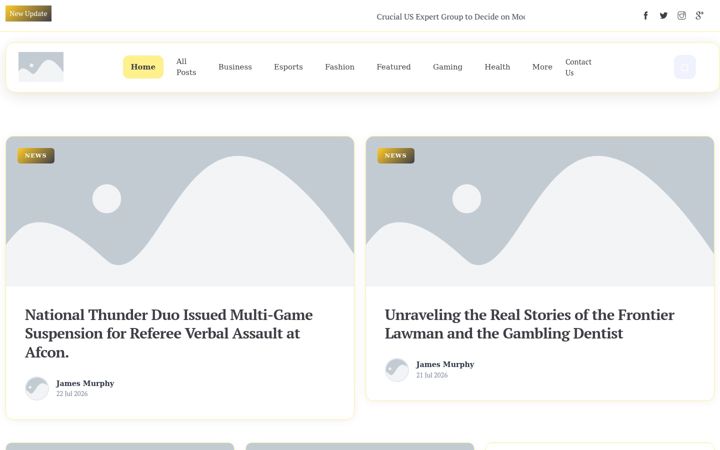Click the 21 Jul 2026 date

432,375
